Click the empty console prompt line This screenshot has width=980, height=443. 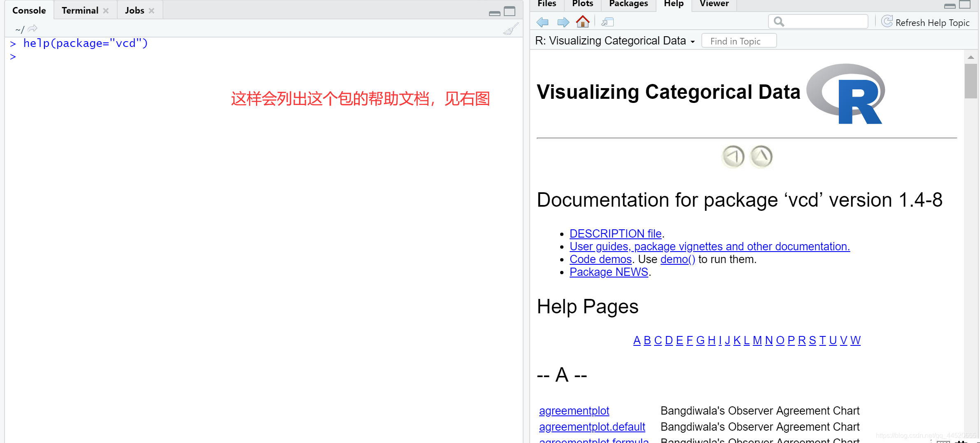coord(13,57)
